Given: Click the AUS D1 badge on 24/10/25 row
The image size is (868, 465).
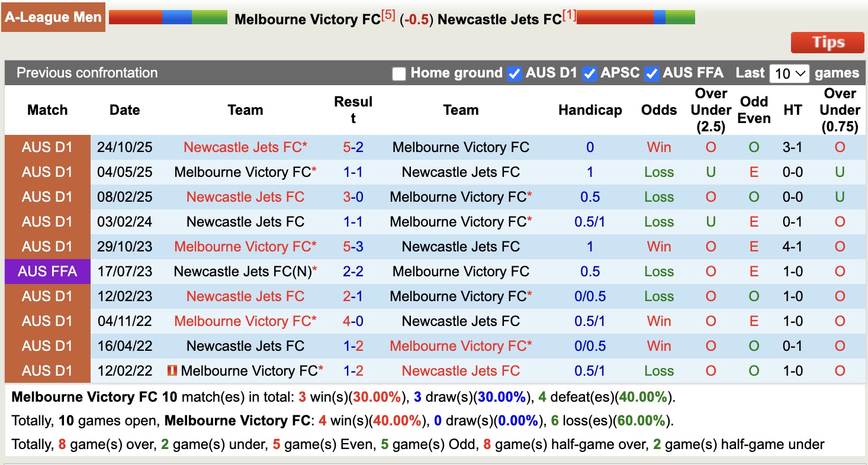Looking at the screenshot, I should [47, 147].
